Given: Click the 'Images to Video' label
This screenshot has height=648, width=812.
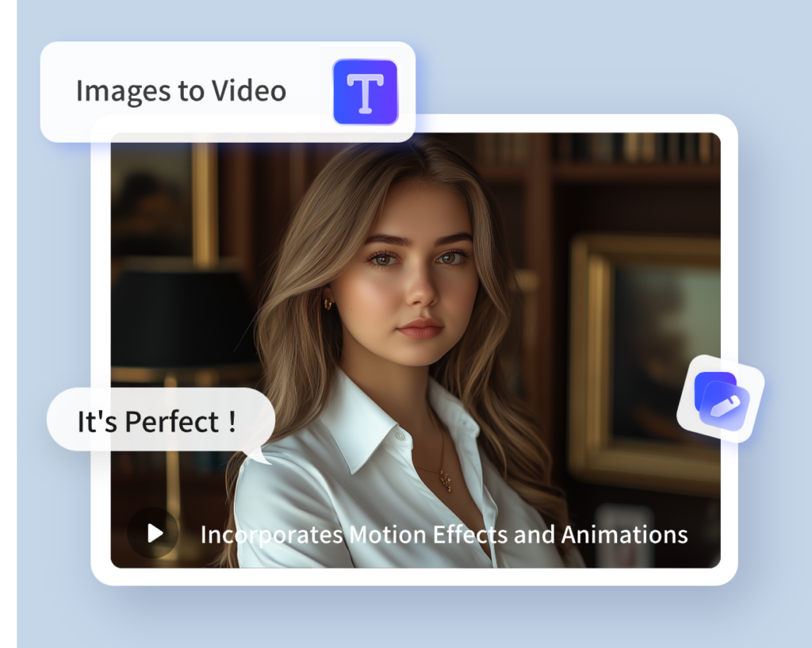Looking at the screenshot, I should point(181,90).
